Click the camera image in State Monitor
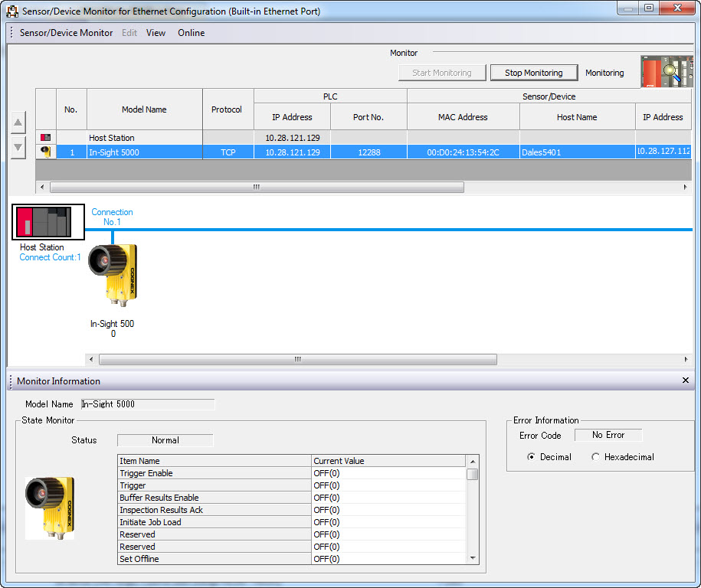701x588 pixels. coord(50,508)
